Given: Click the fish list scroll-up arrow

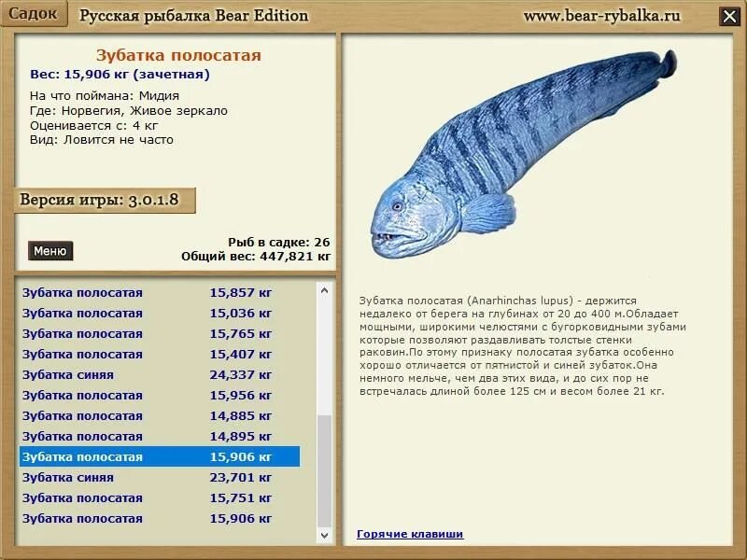Looking at the screenshot, I should point(324,290).
